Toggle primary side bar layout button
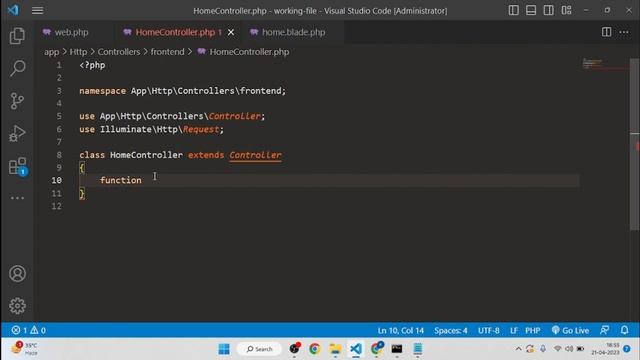 (513, 11)
